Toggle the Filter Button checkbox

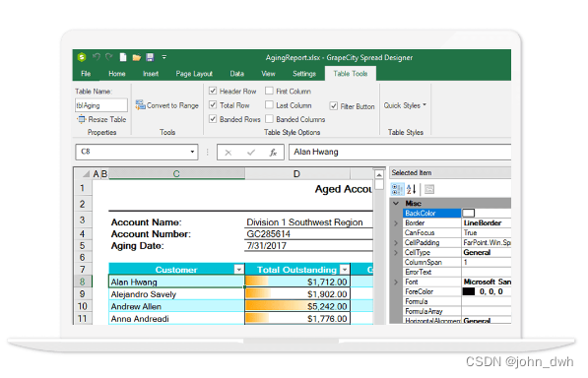[x=333, y=106]
